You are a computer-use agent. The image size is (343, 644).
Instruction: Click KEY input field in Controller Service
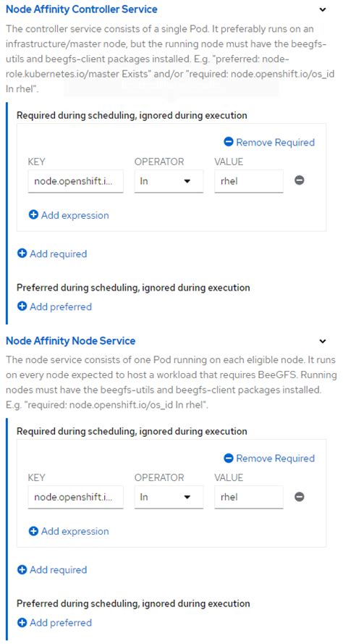[x=76, y=181]
